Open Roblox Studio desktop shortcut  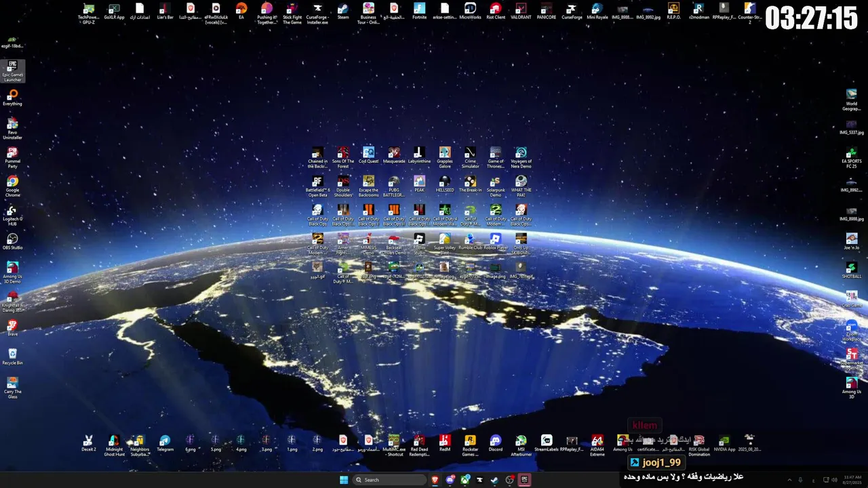click(419, 243)
